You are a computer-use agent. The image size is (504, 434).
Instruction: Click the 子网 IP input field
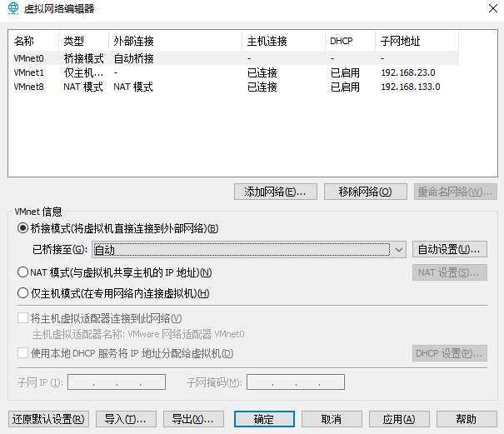(x=117, y=382)
